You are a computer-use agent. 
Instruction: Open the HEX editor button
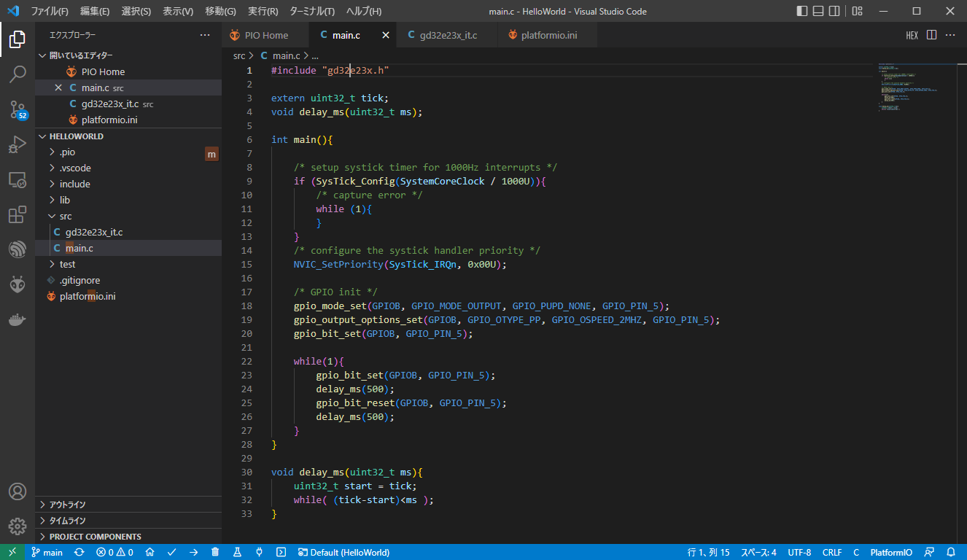click(x=912, y=35)
